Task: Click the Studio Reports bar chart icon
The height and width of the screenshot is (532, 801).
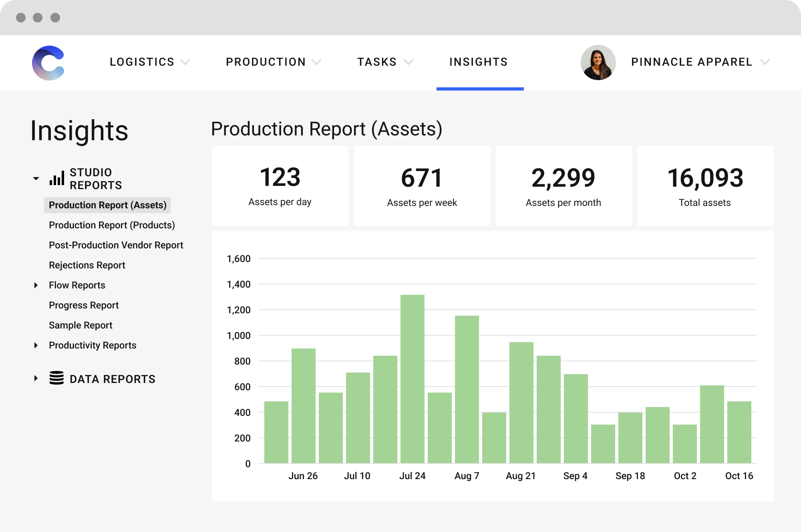Action: coord(57,179)
